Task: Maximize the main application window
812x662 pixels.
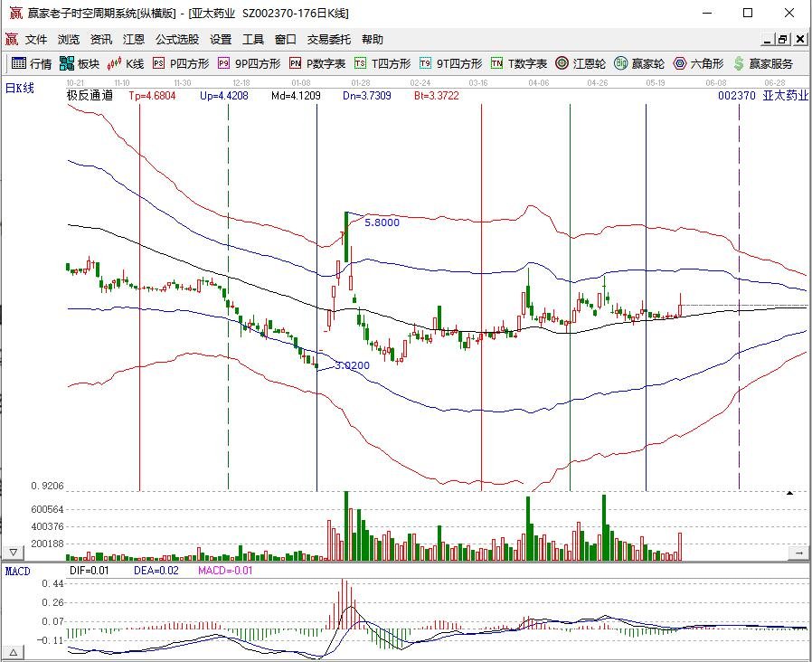Action: click(x=748, y=13)
